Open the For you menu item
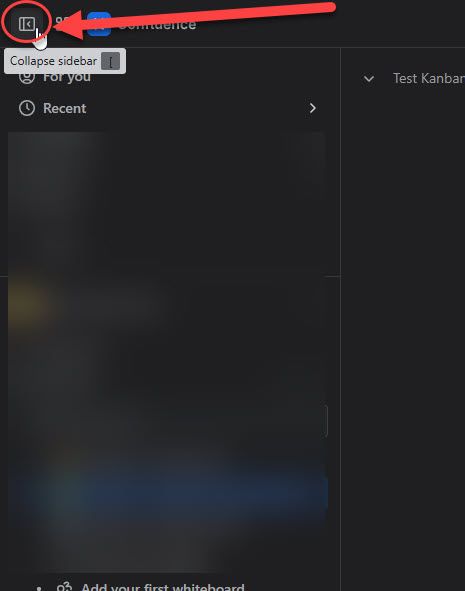Viewport: 465px width, 591px height. (67, 77)
